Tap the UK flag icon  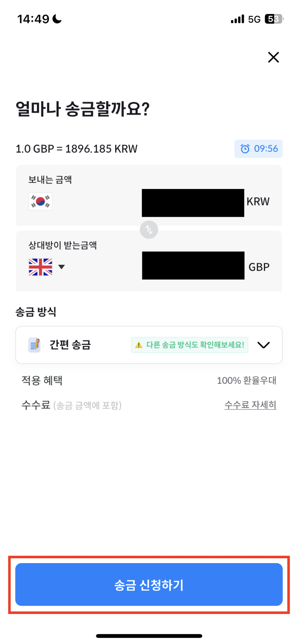[x=41, y=267]
